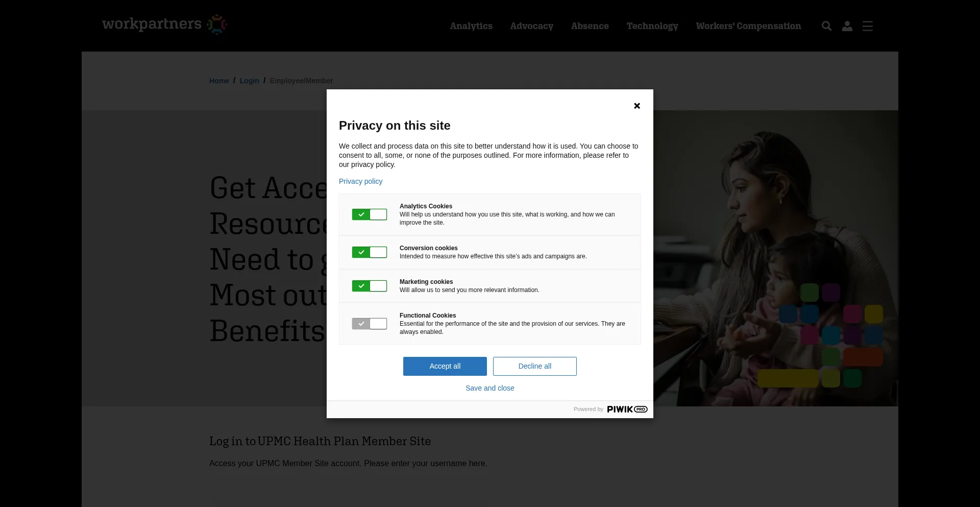The image size is (980, 507).
Task: Open the user account profile icon
Action: (x=847, y=26)
